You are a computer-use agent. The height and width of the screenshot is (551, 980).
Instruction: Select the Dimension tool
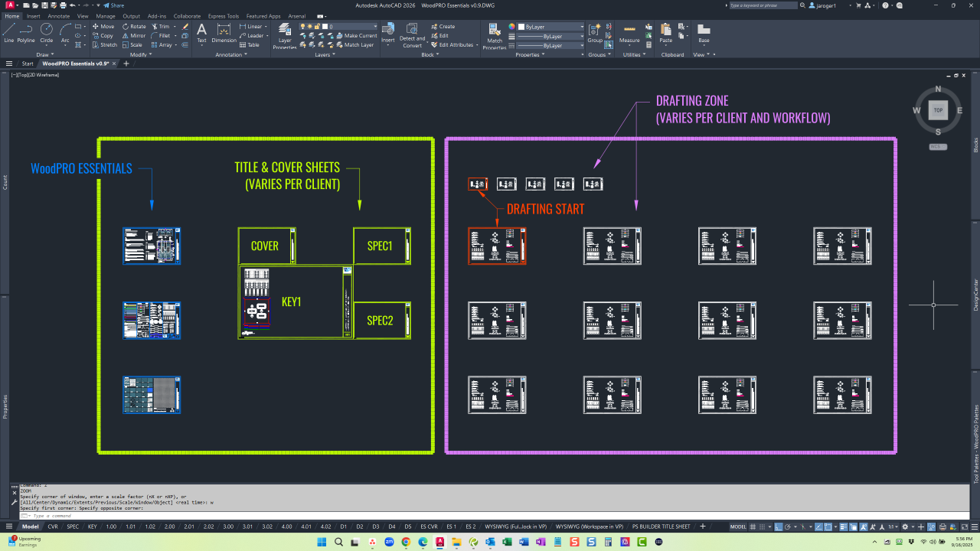[x=224, y=33]
